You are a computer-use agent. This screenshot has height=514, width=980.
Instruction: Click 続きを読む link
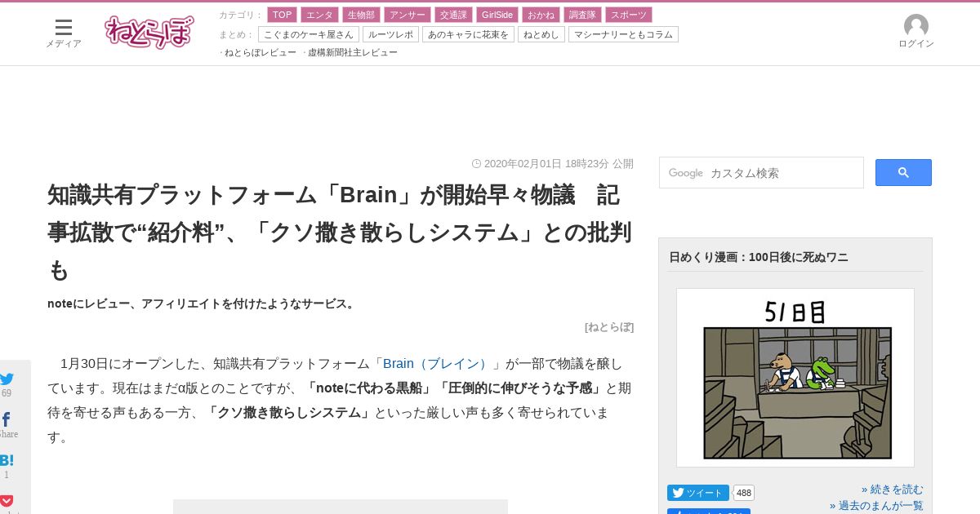point(893,490)
